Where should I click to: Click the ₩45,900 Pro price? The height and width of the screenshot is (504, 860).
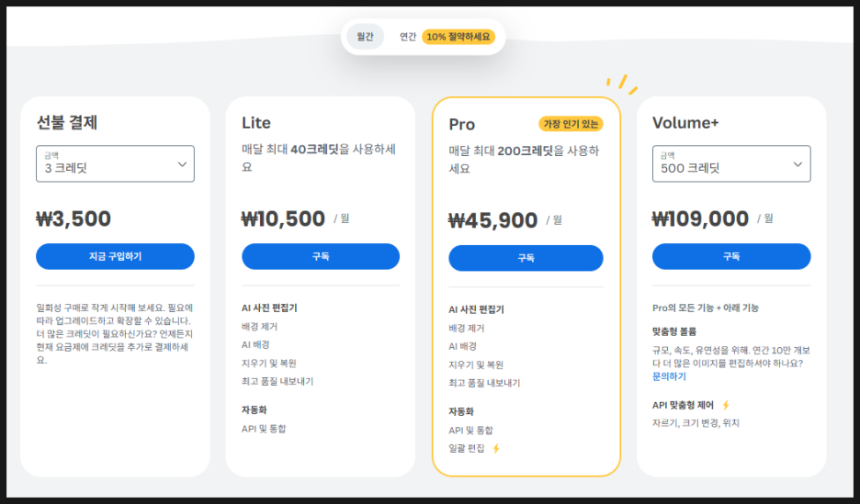click(x=492, y=220)
